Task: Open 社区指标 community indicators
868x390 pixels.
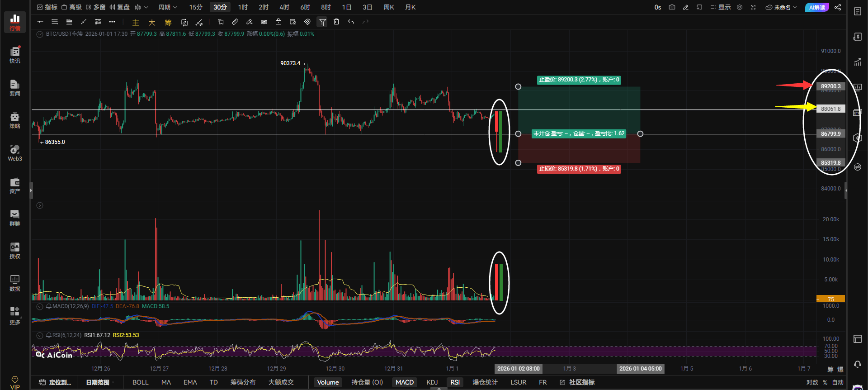Action: point(577,382)
